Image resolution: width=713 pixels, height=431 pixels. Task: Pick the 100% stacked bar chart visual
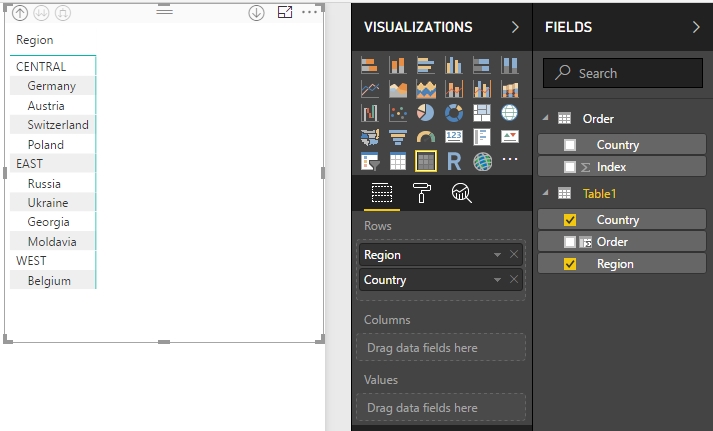[x=482, y=65]
